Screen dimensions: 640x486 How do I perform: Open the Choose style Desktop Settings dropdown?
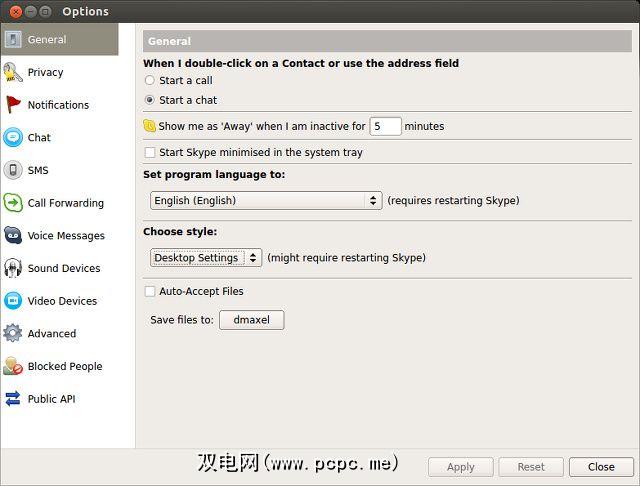[206, 257]
